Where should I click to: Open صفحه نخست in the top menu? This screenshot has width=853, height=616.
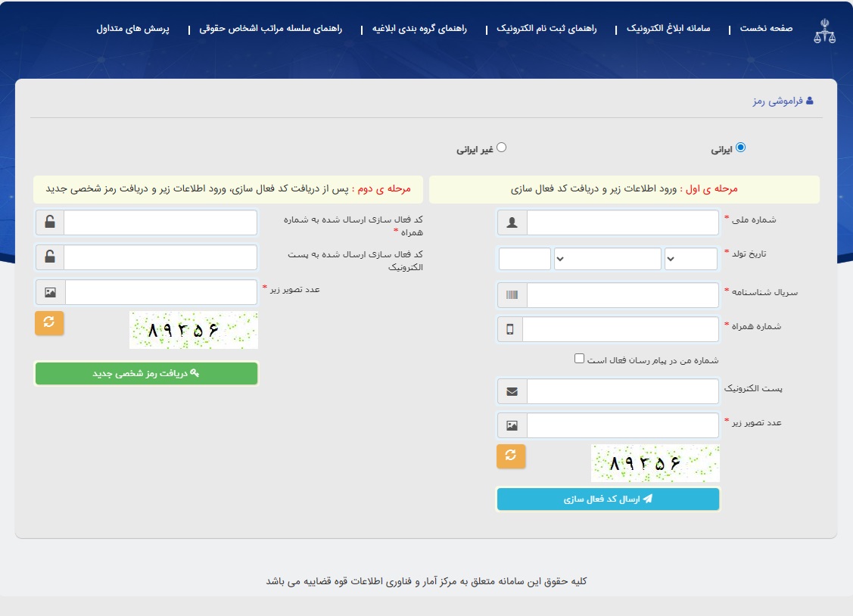766,28
